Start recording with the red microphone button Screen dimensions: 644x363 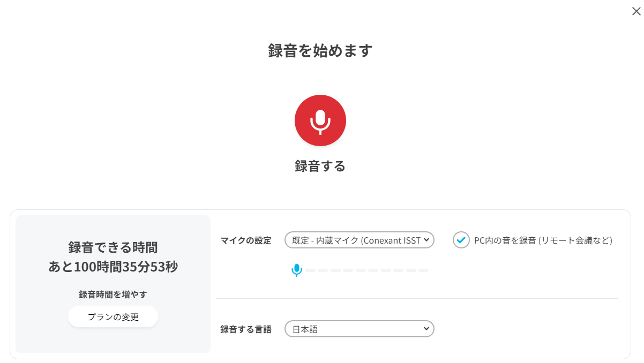click(320, 120)
